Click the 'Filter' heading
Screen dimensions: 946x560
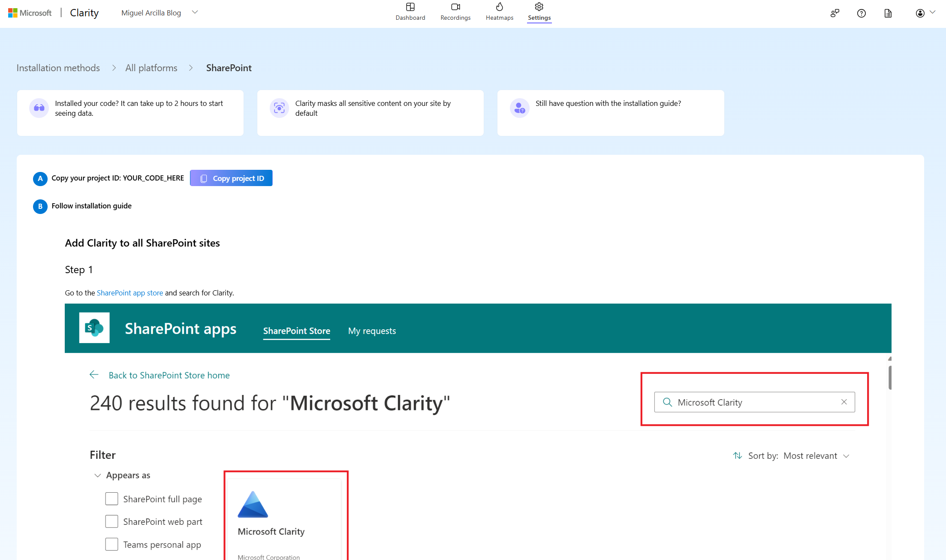coord(102,455)
